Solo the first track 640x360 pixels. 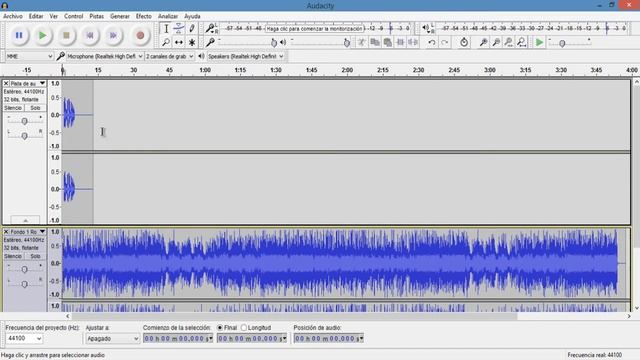tap(35, 108)
